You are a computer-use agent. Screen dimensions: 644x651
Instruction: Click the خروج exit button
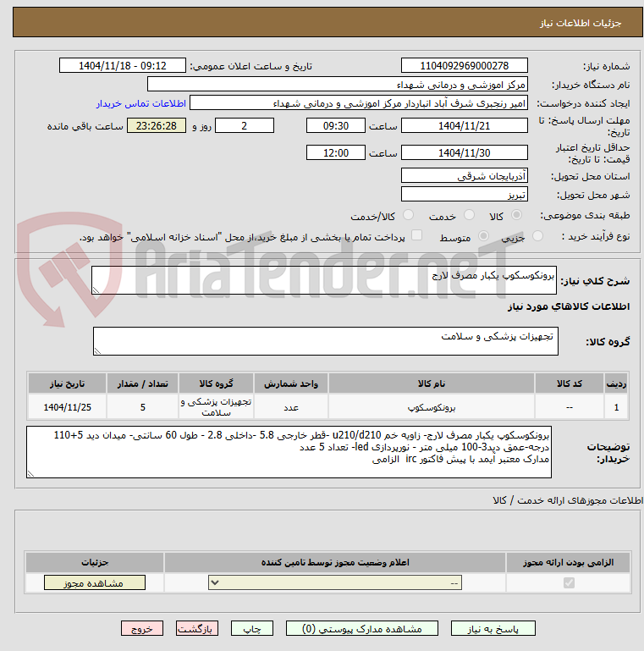[x=142, y=629]
